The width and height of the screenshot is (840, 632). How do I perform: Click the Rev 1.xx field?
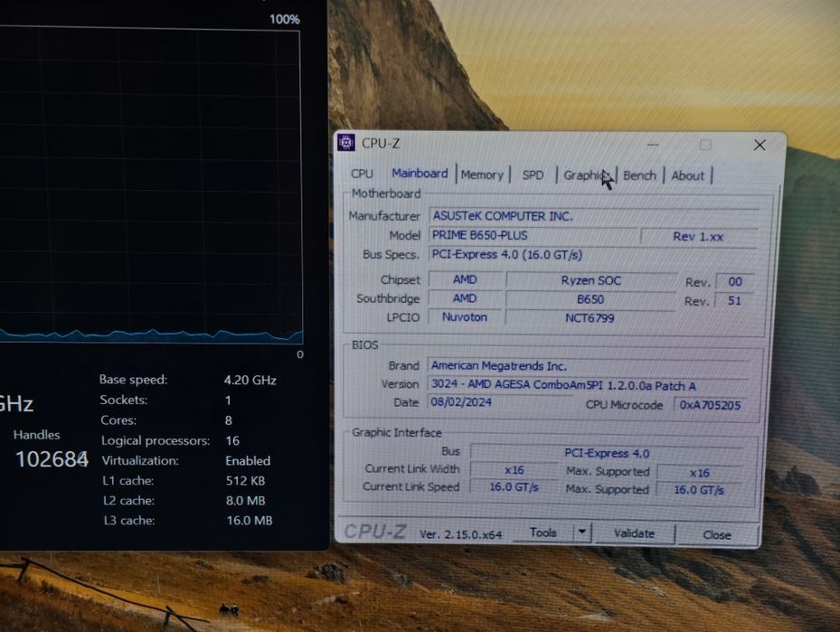[x=699, y=237]
